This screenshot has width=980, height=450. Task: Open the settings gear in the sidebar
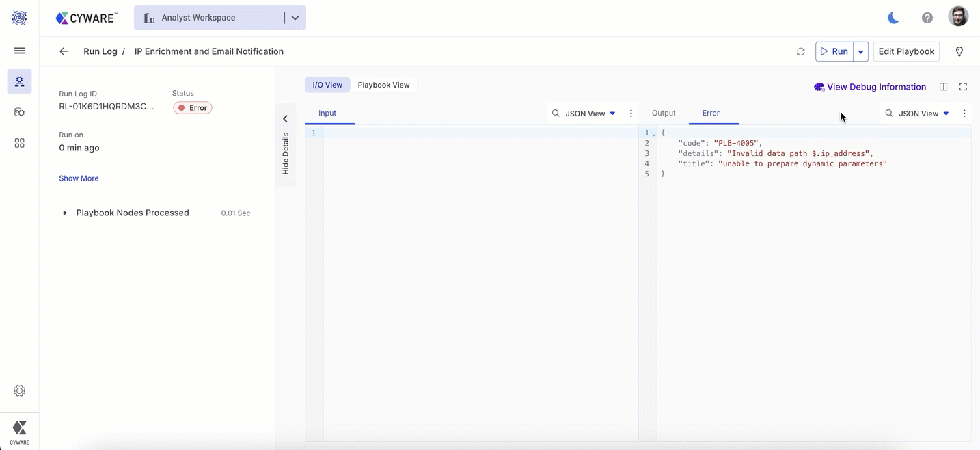pyautogui.click(x=19, y=391)
